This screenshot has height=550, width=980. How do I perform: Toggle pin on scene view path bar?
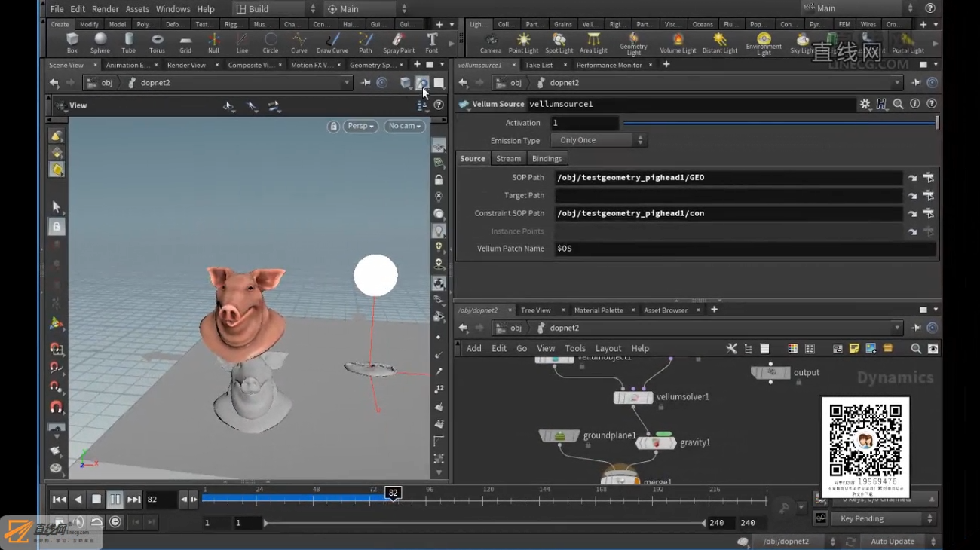(366, 83)
